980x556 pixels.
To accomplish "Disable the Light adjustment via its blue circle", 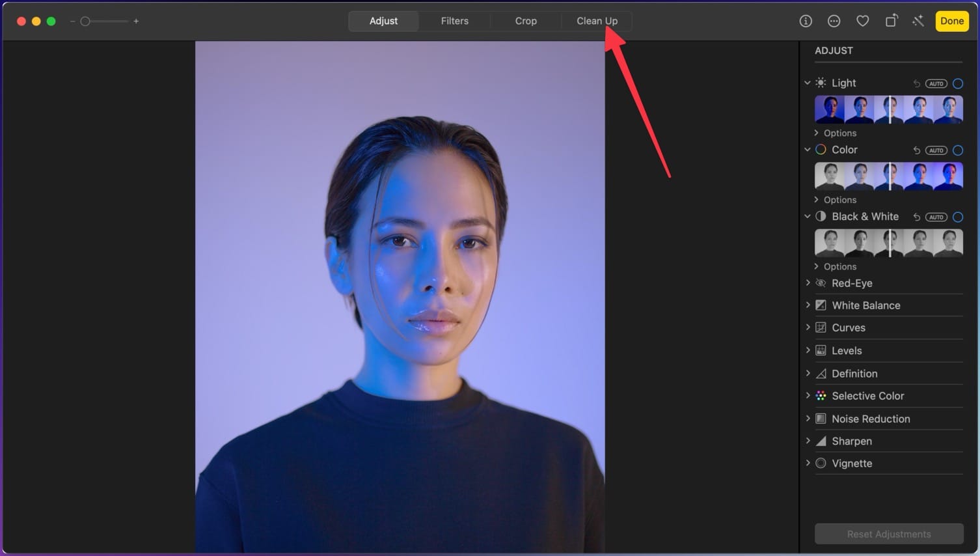I will click(x=957, y=83).
